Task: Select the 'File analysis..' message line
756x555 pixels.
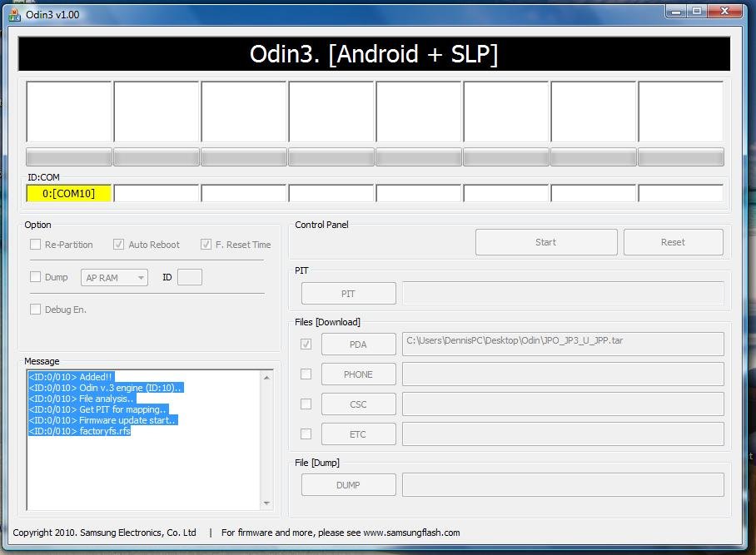Action: [82, 399]
